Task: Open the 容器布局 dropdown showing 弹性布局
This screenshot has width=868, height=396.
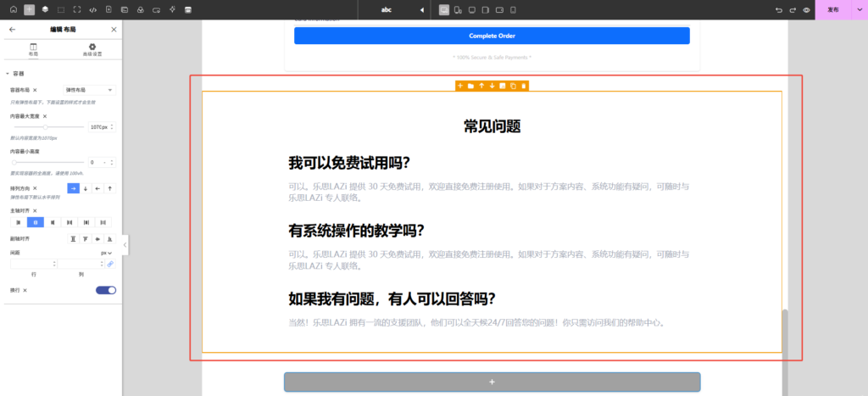Action: (x=89, y=90)
